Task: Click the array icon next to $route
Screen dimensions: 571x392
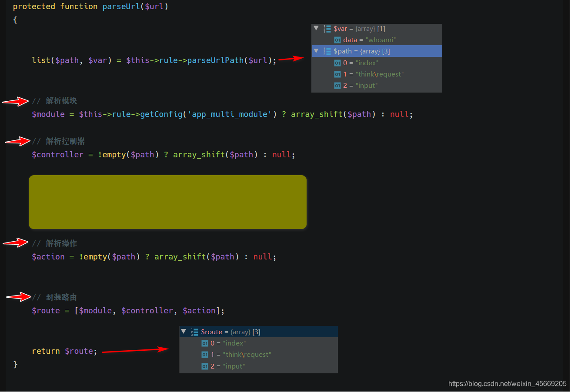Action: coord(194,332)
